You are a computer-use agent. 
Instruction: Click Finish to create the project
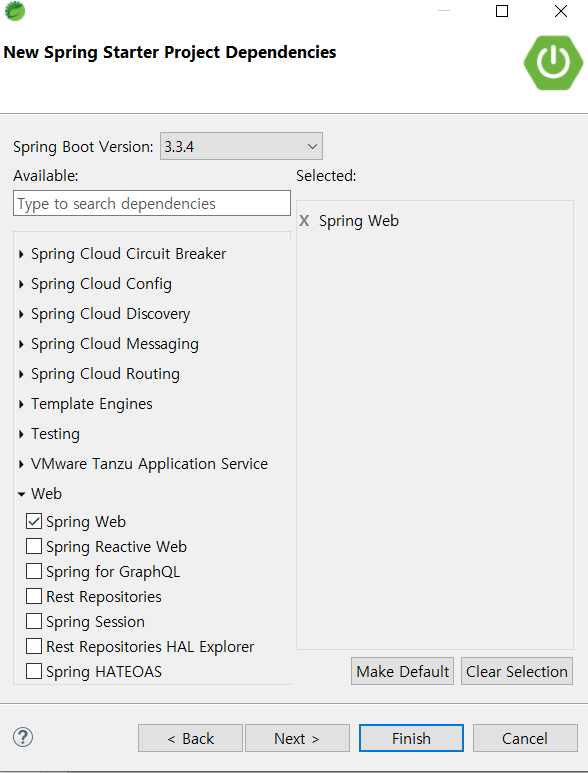pyautogui.click(x=412, y=738)
